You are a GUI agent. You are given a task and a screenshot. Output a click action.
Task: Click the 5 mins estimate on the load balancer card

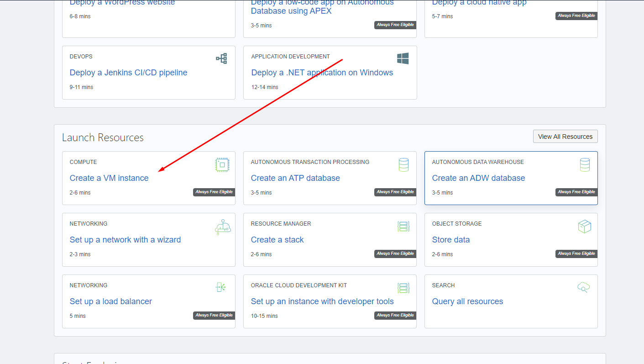pyautogui.click(x=78, y=316)
